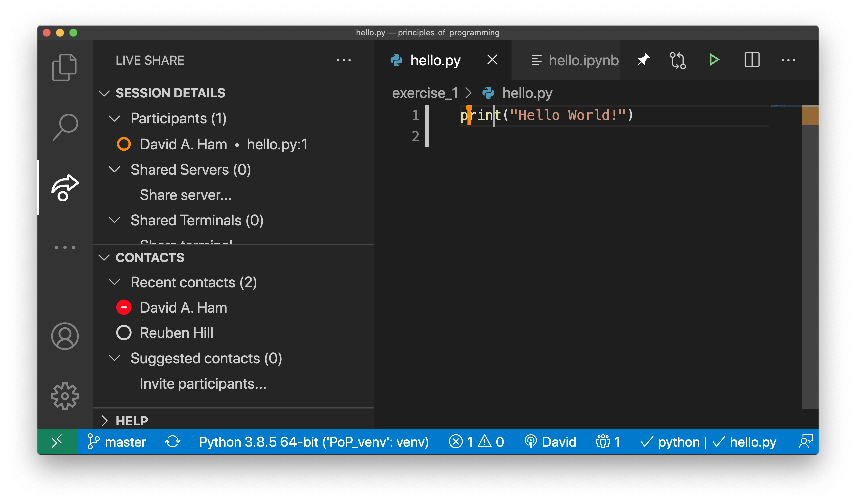Toggle the pin editor icon

tap(643, 59)
